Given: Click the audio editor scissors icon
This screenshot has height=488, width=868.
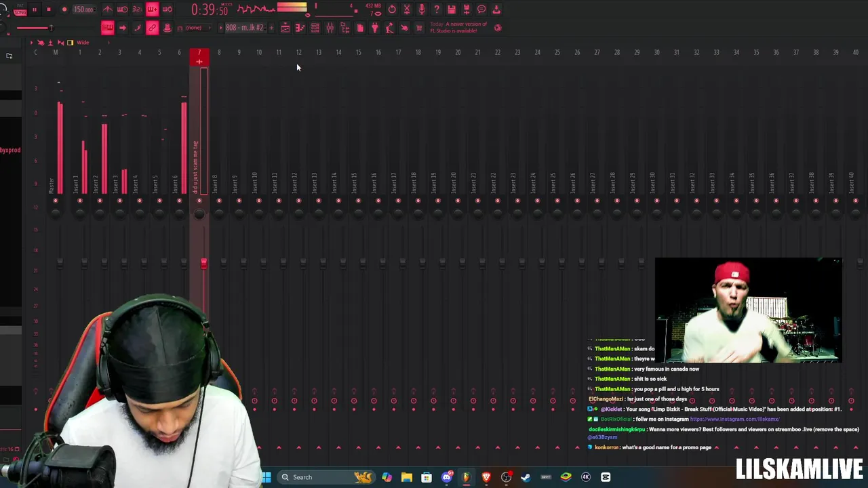Looking at the screenshot, I should [x=407, y=9].
